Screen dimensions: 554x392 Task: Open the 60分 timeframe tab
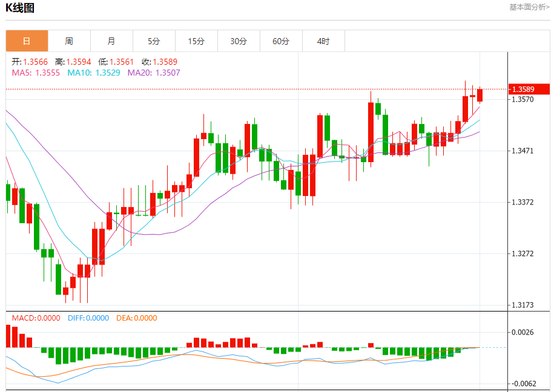tap(282, 41)
